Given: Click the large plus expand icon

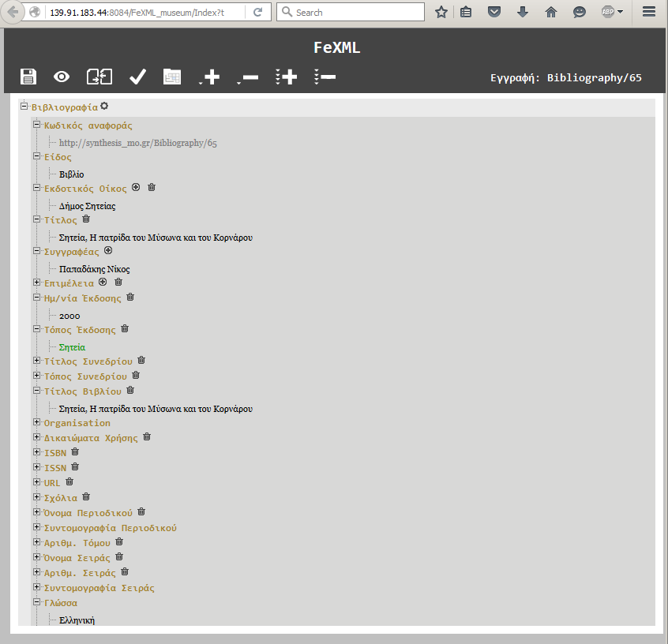Looking at the screenshot, I should coord(209,77).
